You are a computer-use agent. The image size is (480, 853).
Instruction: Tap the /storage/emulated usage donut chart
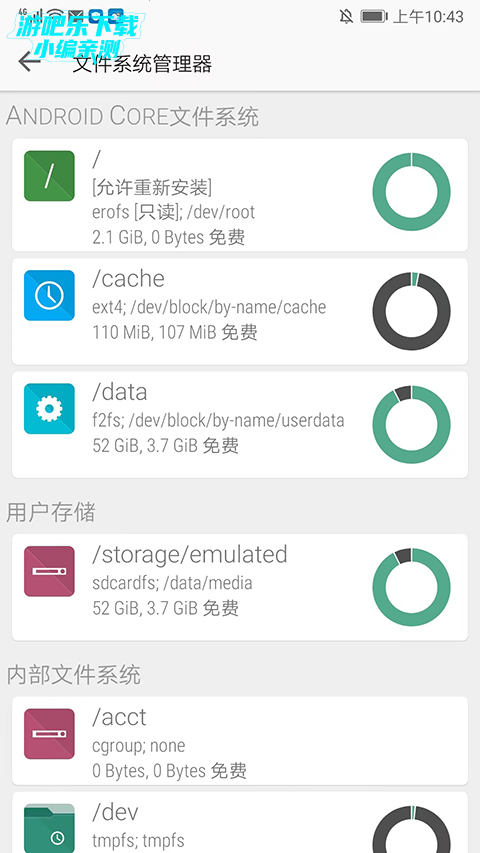[x=411, y=587]
